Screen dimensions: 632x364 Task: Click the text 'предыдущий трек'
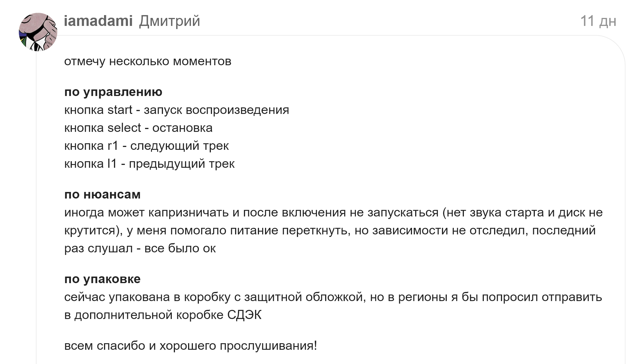pyautogui.click(x=182, y=164)
